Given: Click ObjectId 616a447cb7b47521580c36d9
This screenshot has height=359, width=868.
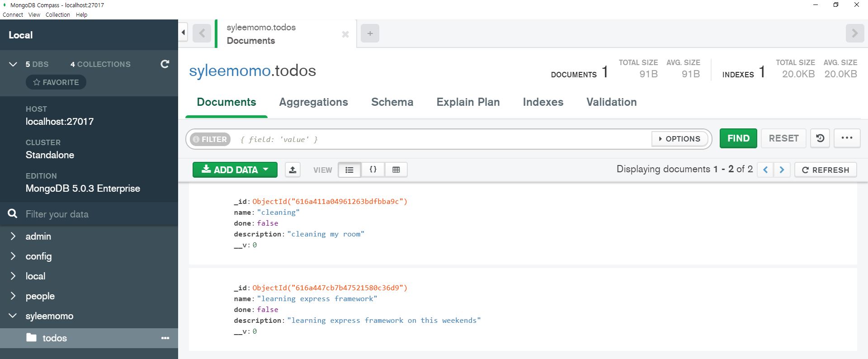Looking at the screenshot, I should coord(330,288).
